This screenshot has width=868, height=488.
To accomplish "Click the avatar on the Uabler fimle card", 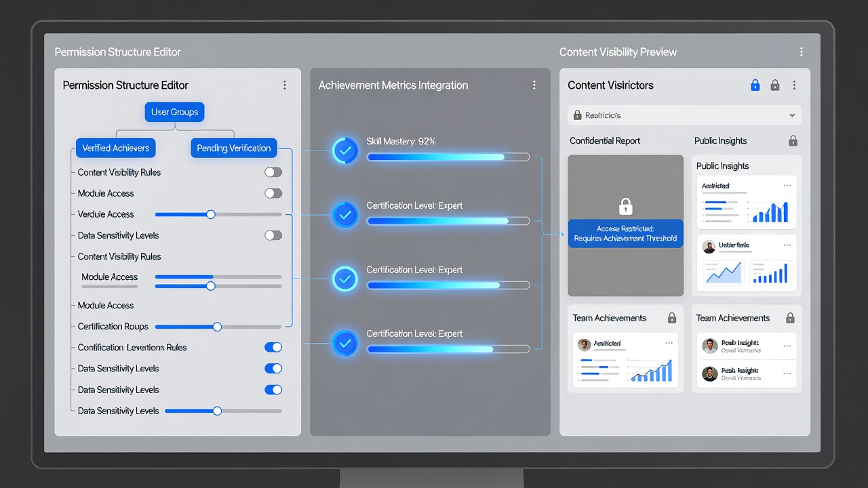I will pyautogui.click(x=709, y=247).
